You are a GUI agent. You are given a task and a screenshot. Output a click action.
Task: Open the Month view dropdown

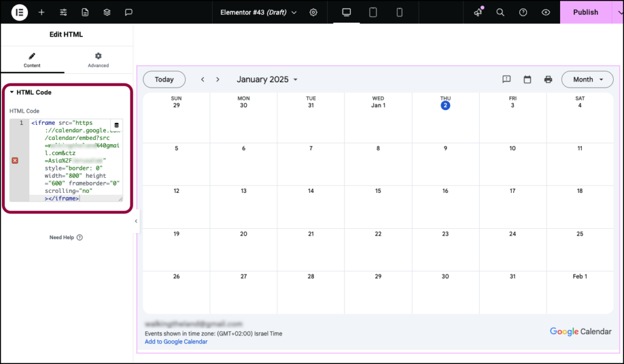click(587, 79)
